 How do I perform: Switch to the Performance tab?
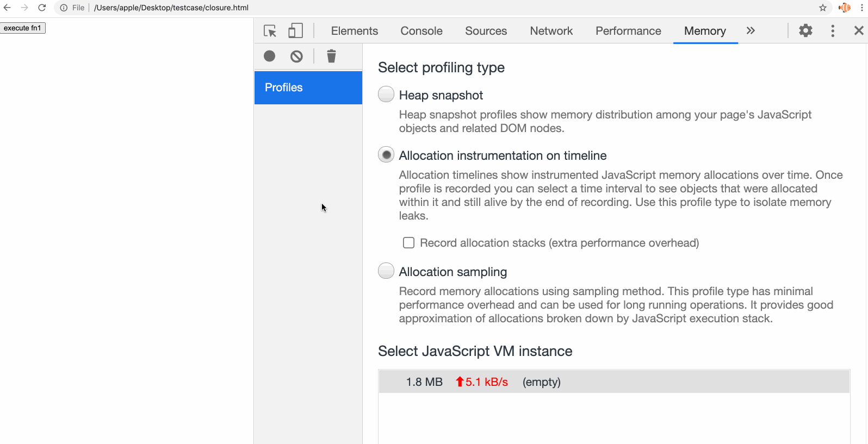pos(628,31)
